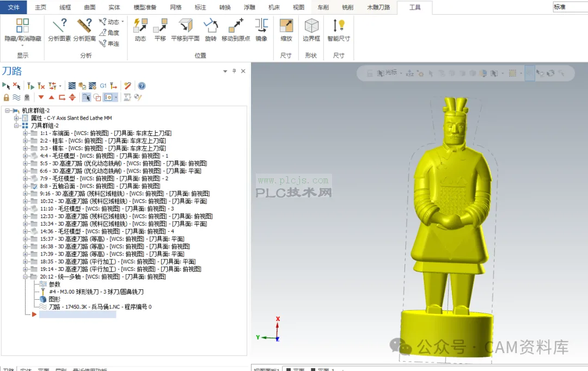Toggle only display selected toolpaths

click(86, 97)
